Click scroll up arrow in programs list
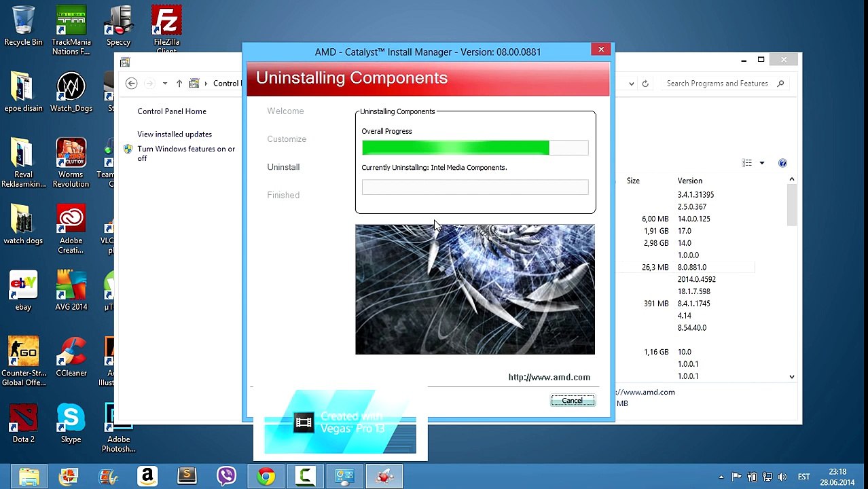This screenshot has height=489, width=868. pyautogui.click(x=792, y=179)
